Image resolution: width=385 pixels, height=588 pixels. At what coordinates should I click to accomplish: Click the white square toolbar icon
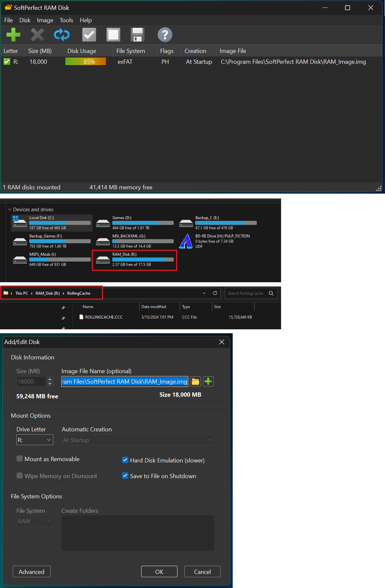(x=113, y=35)
